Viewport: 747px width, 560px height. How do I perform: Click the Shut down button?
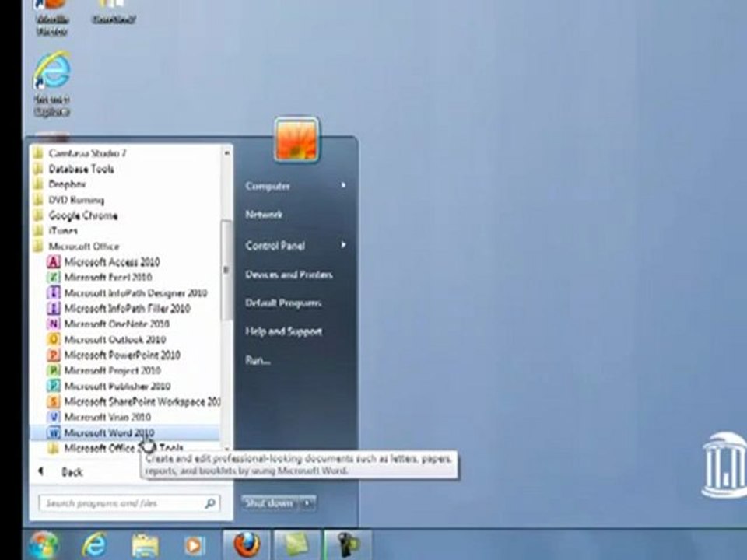[270, 503]
